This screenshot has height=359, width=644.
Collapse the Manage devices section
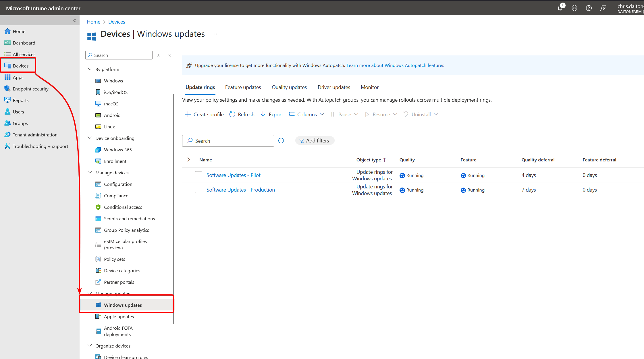90,173
